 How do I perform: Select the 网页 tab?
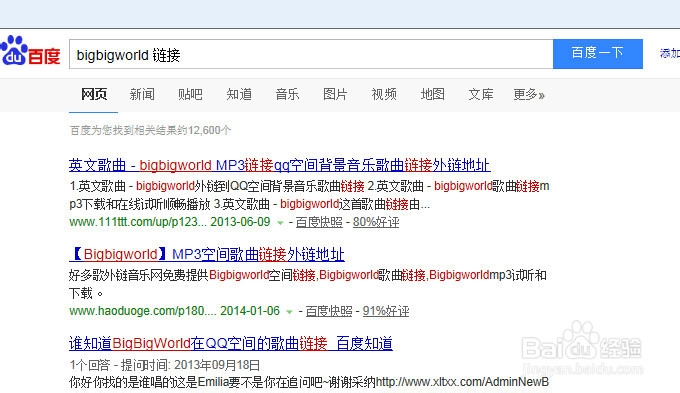pos(94,94)
